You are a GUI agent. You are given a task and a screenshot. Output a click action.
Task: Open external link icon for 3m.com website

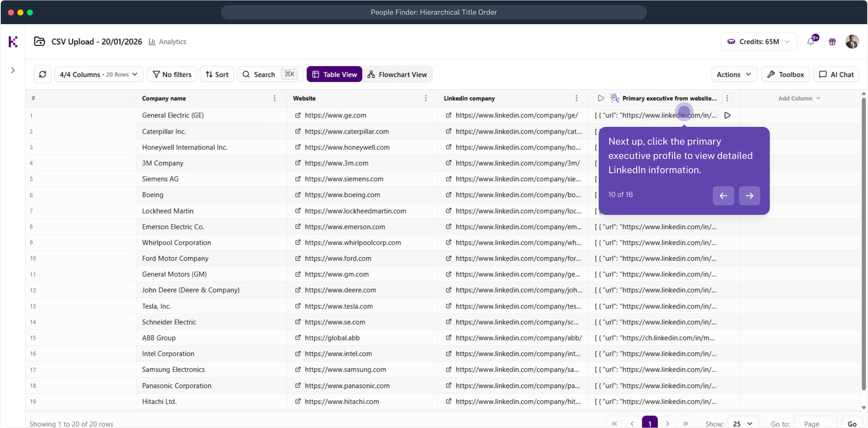pos(298,163)
